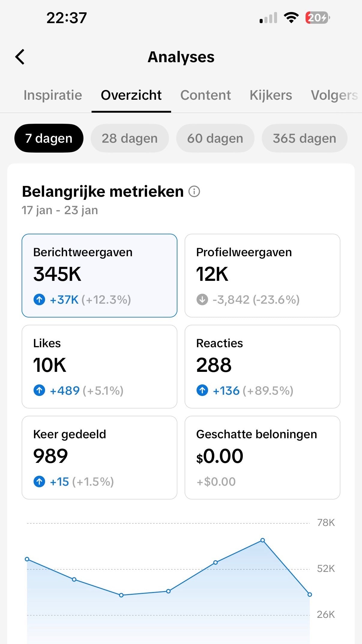Open the Volgers tab
The width and height of the screenshot is (362, 644).
coord(334,95)
